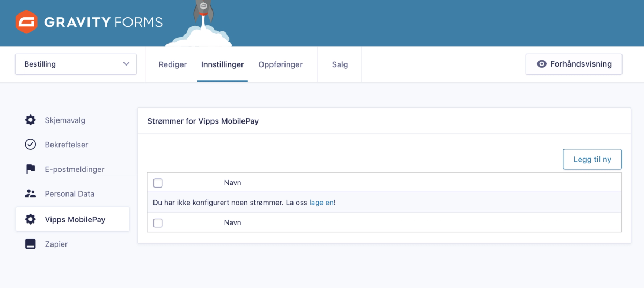This screenshot has height=288, width=644.
Task: Click the chevron arrow of Bestilling dropdown
Action: (x=126, y=64)
